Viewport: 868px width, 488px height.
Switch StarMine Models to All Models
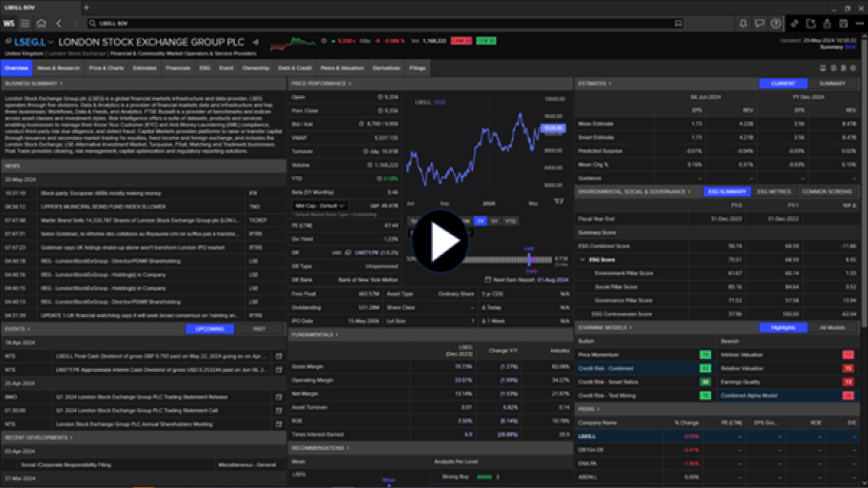tap(832, 327)
